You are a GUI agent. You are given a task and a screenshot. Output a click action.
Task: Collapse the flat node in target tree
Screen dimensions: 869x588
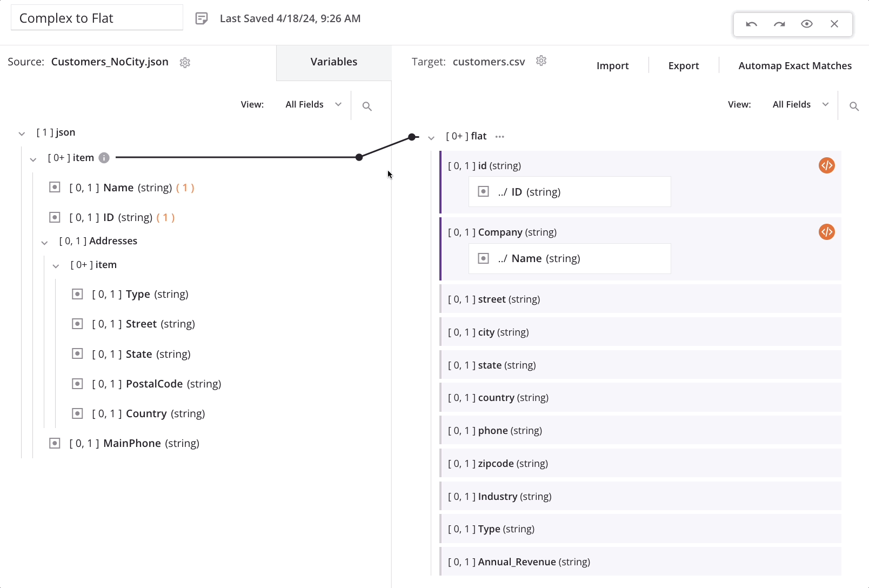click(x=431, y=137)
